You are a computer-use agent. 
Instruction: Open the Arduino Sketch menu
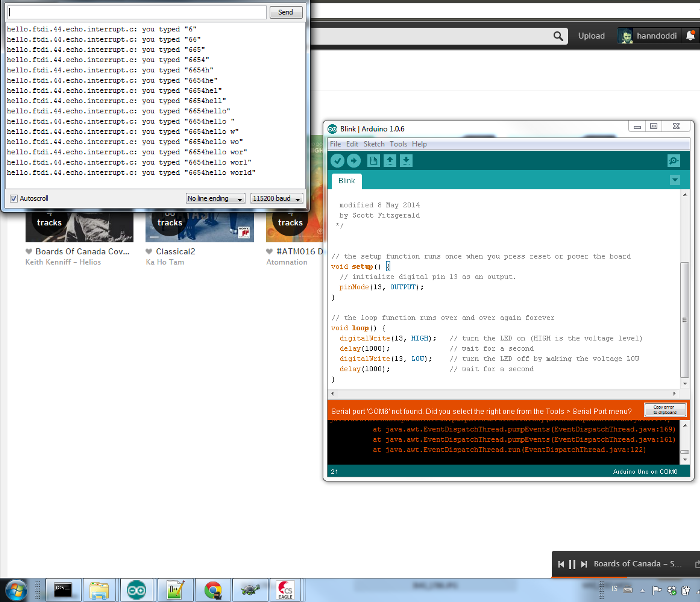point(374,144)
